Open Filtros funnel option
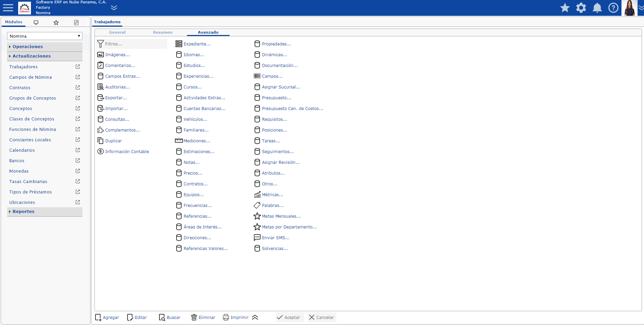This screenshot has height=325, width=644. point(131,44)
